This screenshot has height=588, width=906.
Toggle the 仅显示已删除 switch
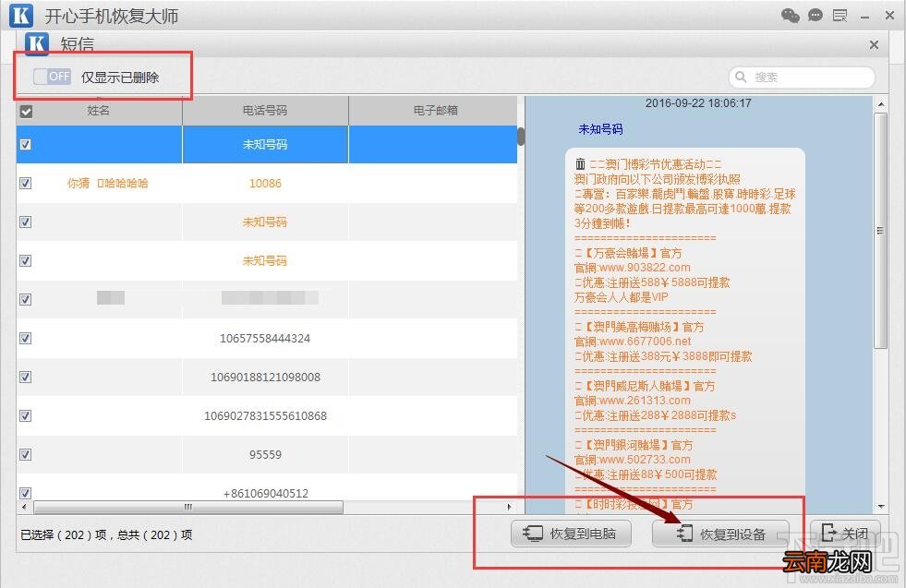click(x=52, y=77)
